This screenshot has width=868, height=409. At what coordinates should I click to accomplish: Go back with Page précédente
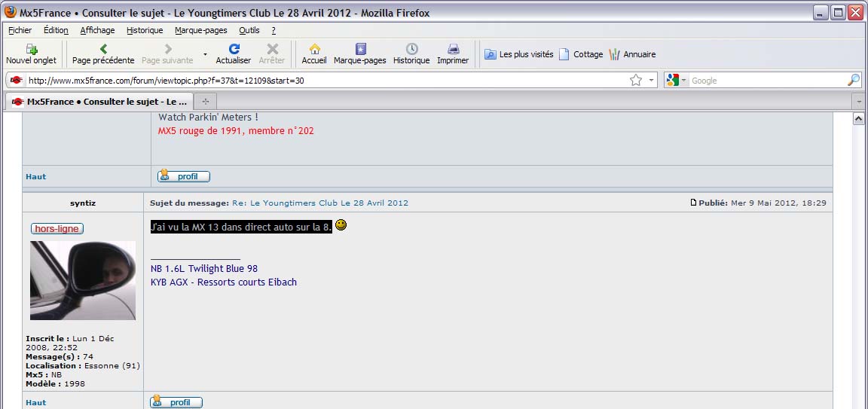(x=103, y=54)
